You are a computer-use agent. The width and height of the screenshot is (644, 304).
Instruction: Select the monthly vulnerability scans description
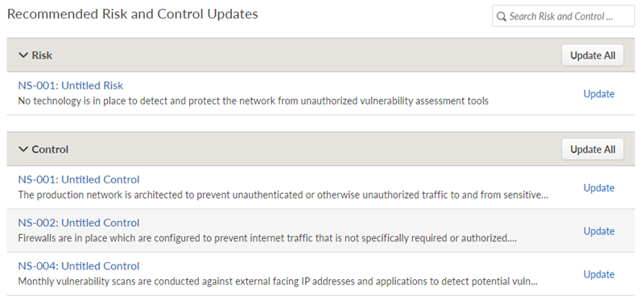click(x=278, y=281)
